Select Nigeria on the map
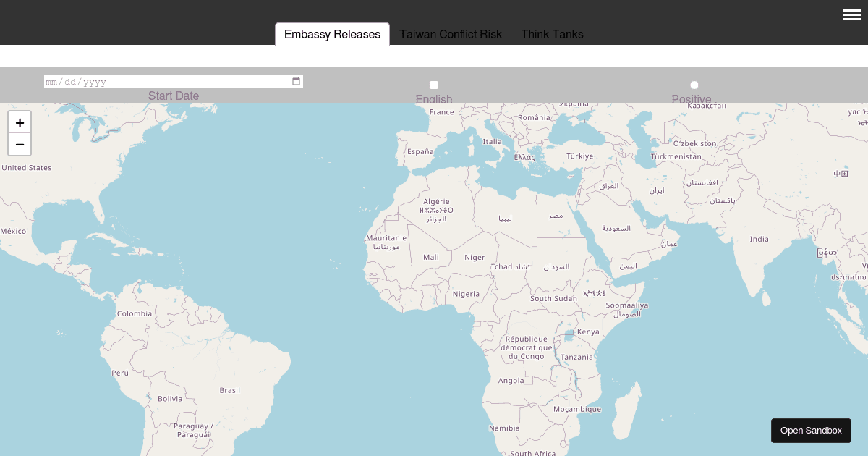 pyautogui.click(x=467, y=294)
